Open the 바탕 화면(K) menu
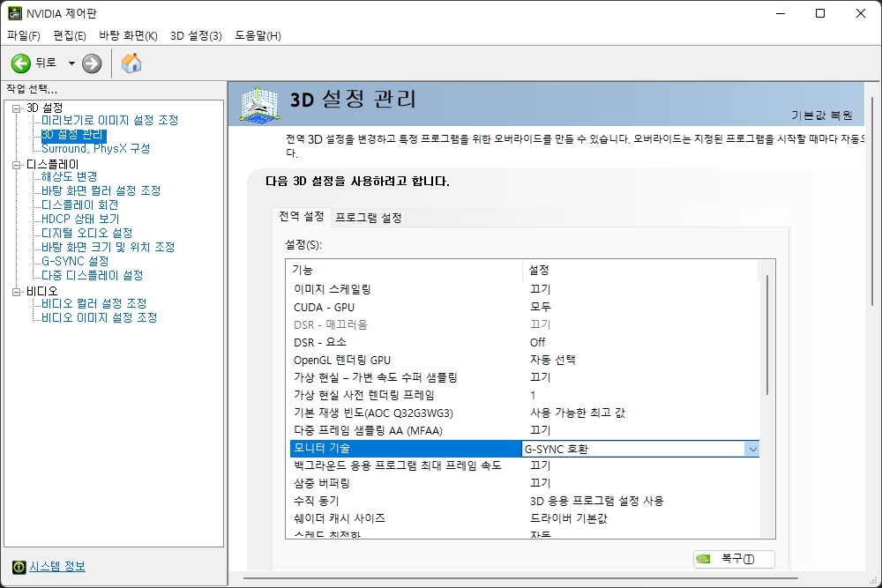Screen dimensions: 882x588 [x=128, y=35]
